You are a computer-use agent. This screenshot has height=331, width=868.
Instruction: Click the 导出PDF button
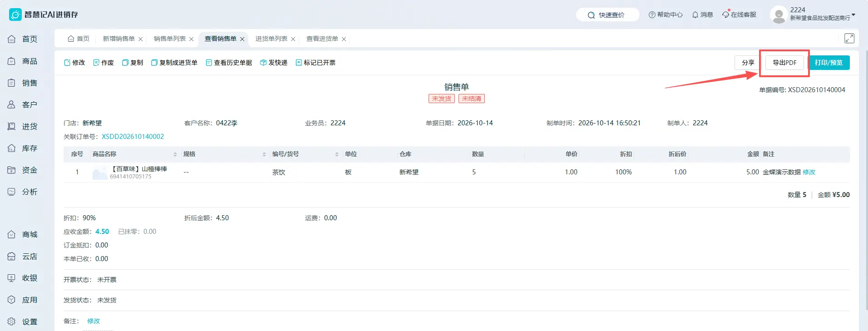click(784, 63)
